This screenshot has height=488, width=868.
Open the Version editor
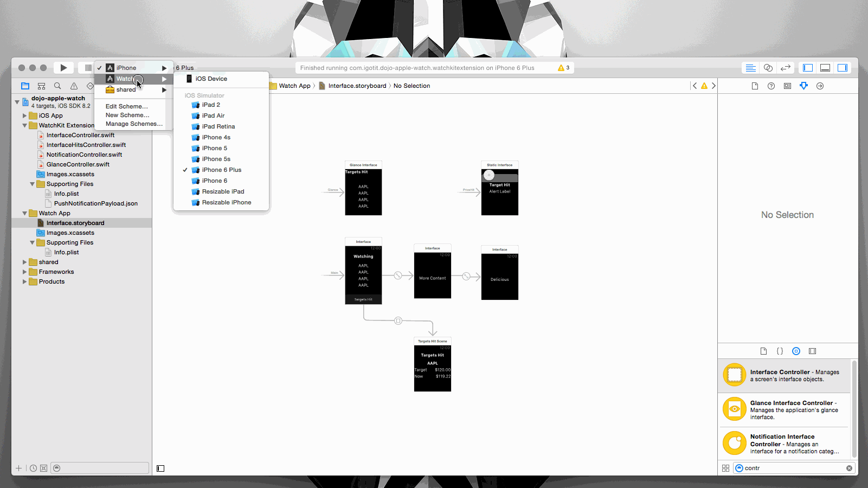(x=785, y=68)
